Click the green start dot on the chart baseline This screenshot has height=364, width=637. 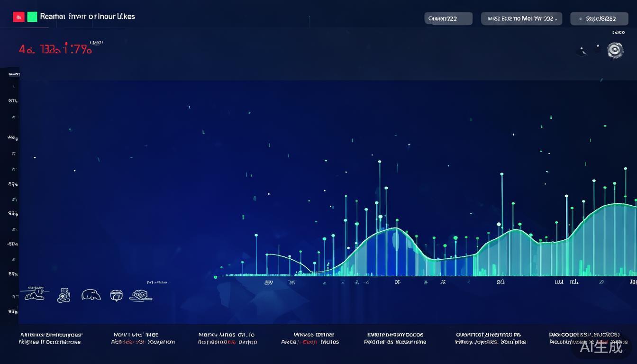[x=216, y=276]
